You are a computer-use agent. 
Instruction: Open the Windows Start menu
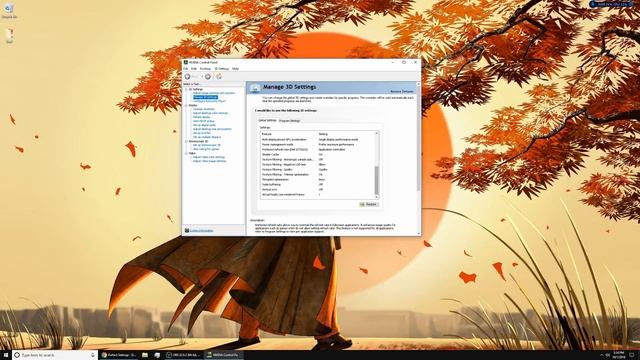point(6,355)
